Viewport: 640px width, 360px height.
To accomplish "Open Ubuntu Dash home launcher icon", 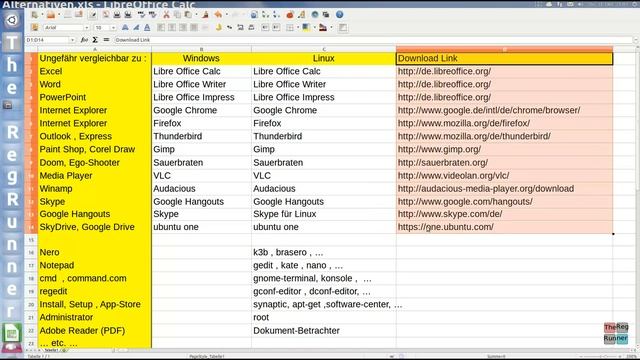I will point(12,20).
